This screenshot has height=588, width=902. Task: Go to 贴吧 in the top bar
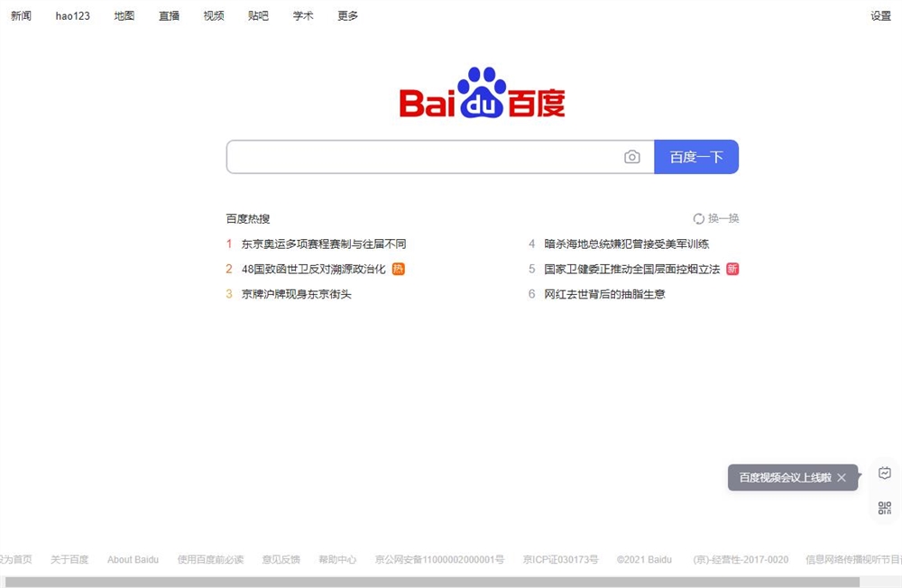click(258, 15)
